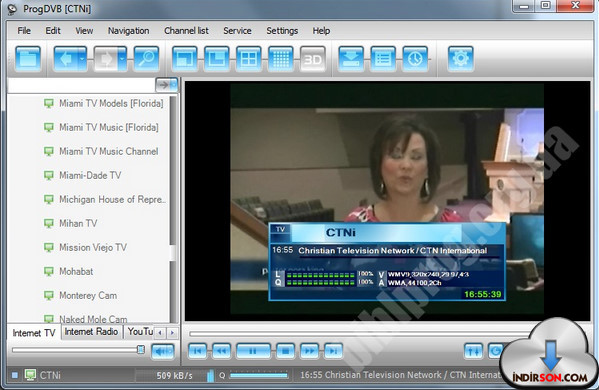Open the Channel list menu

186,31
